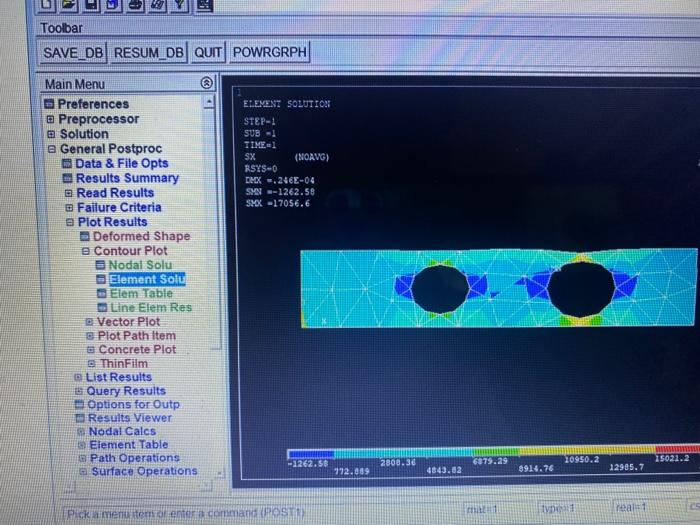Image resolution: width=700 pixels, height=525 pixels.
Task: Expand the Failure Criteria node
Action: point(69,208)
